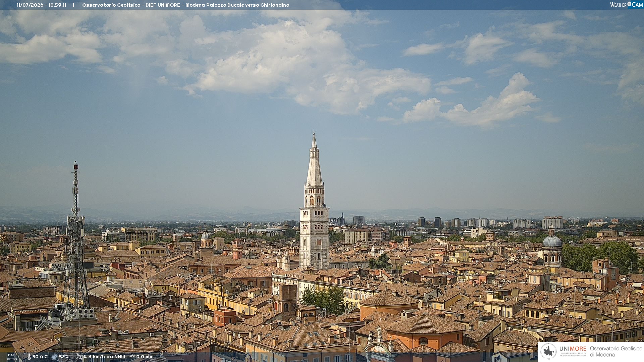
Task: Select the rainfall value 0.0 mm
Action: coord(145,357)
